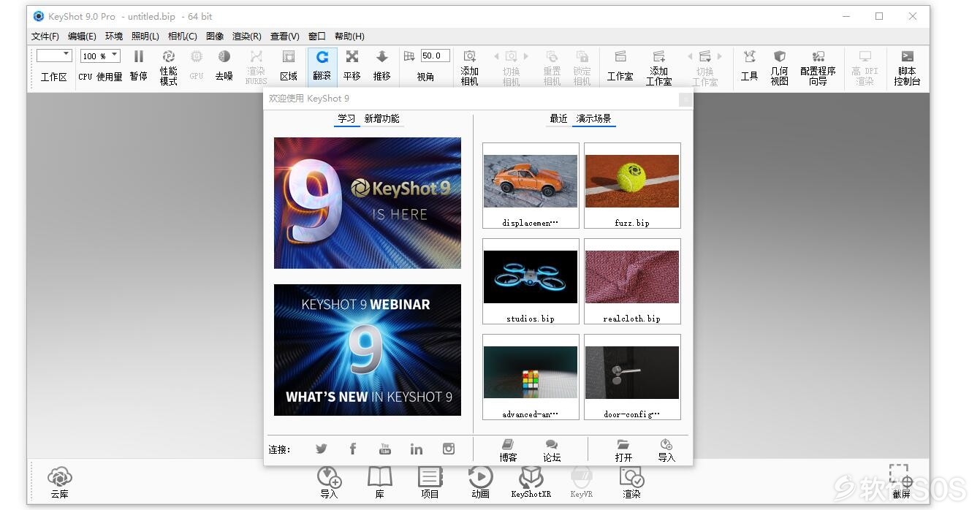
Task: Open the Environment (环境) menu
Action: (x=114, y=36)
